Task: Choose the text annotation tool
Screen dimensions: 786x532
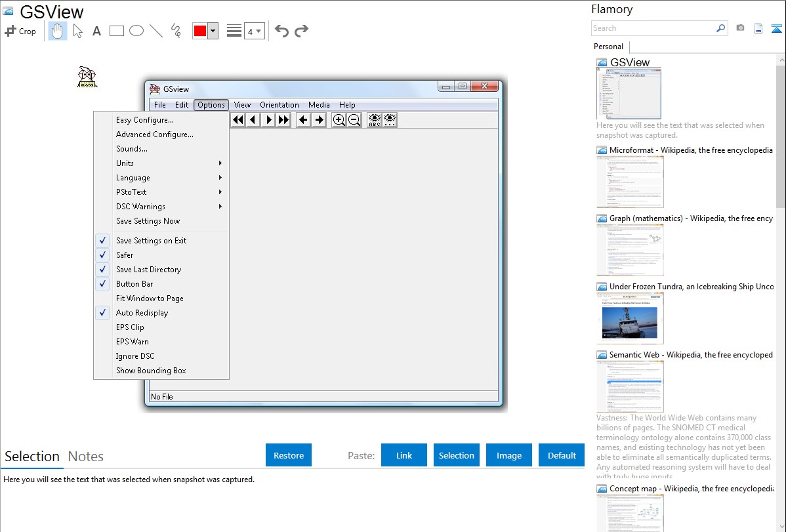Action: [x=96, y=31]
